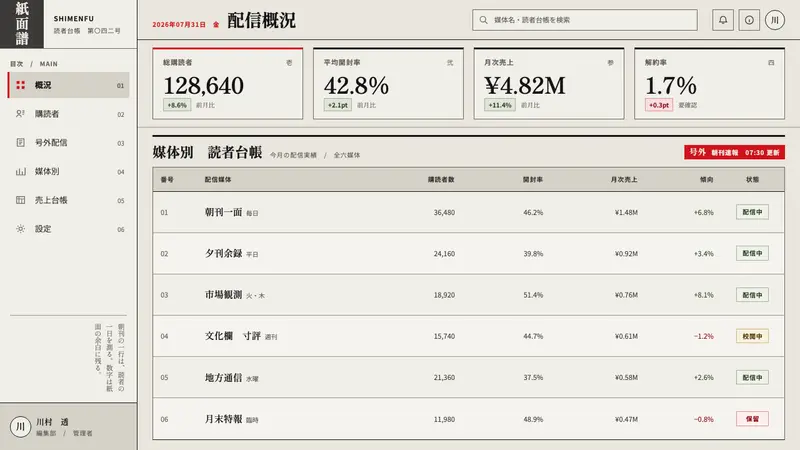Click the search magnifier icon
The image size is (800, 450).
[483, 20]
